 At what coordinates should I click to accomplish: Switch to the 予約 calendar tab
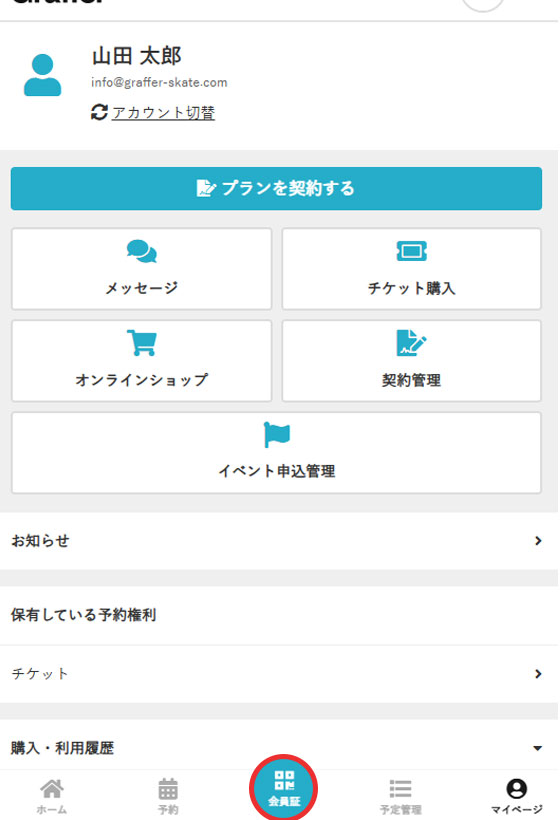point(168,795)
